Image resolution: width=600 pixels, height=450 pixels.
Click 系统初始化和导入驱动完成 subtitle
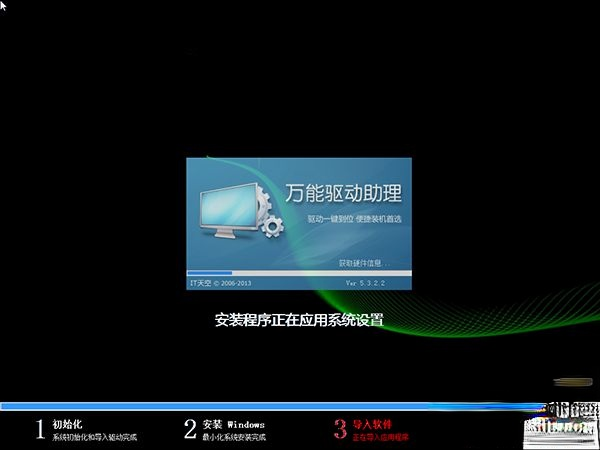[x=95, y=437]
